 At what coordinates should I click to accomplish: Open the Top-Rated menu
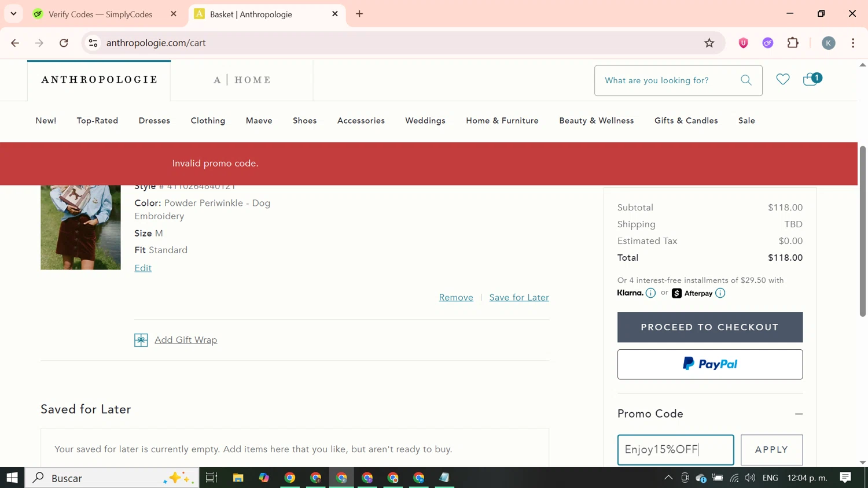(97, 121)
